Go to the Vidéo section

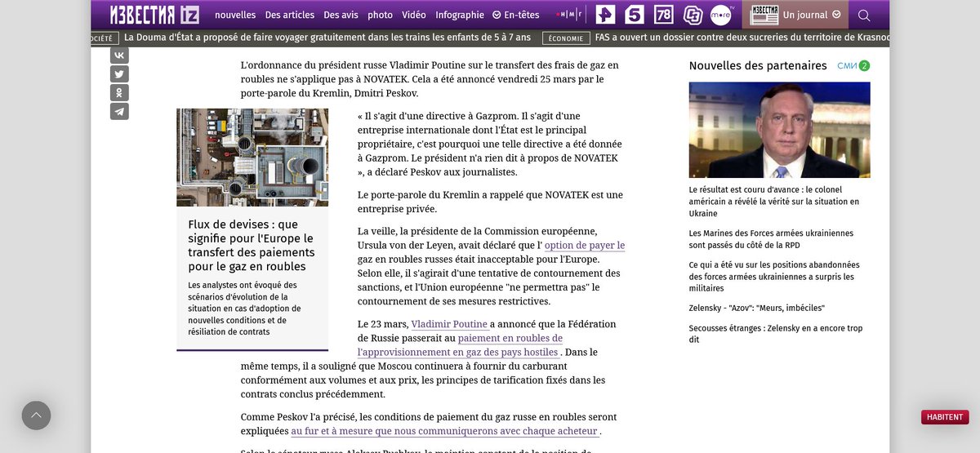pyautogui.click(x=414, y=15)
